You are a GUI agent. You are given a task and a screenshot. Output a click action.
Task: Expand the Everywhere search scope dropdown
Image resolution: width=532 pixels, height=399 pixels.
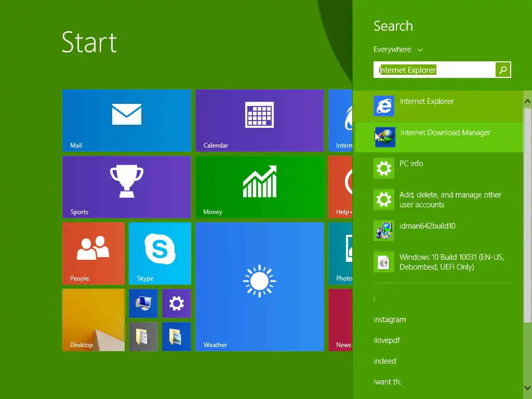tap(398, 49)
